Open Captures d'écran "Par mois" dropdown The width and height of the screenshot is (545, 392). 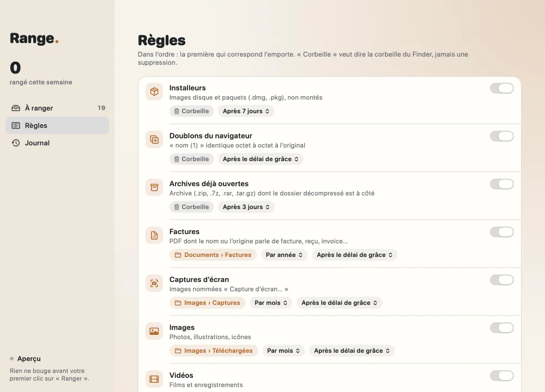pyautogui.click(x=271, y=303)
